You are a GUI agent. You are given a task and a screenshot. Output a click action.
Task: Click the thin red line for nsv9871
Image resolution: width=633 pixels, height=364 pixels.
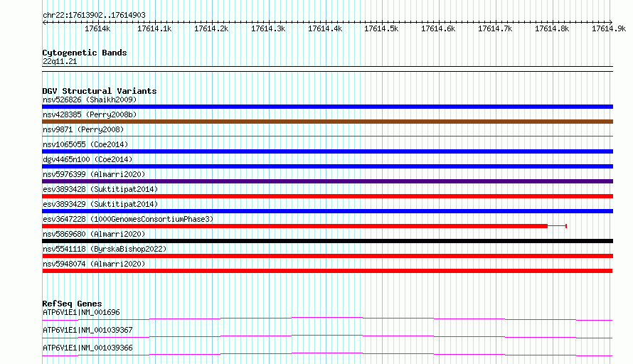[x=327, y=136]
